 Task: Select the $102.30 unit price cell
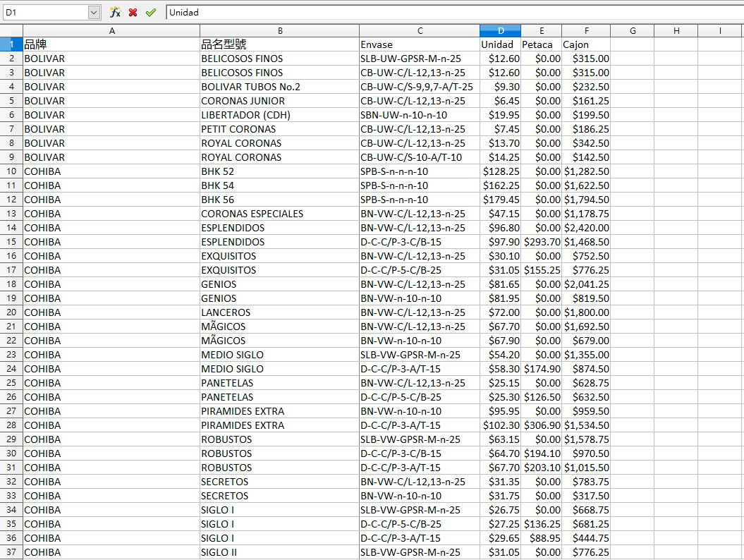[x=500, y=425]
